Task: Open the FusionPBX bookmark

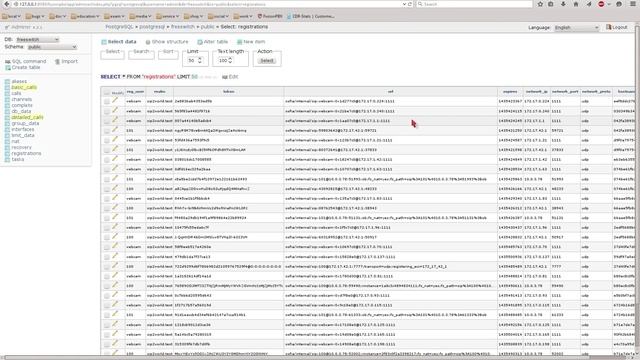Action: [x=270, y=16]
